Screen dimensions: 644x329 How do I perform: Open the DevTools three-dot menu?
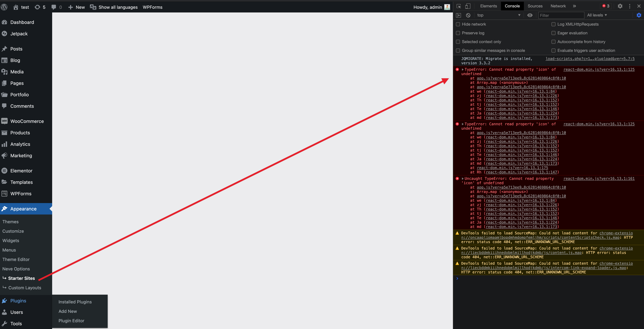630,6
